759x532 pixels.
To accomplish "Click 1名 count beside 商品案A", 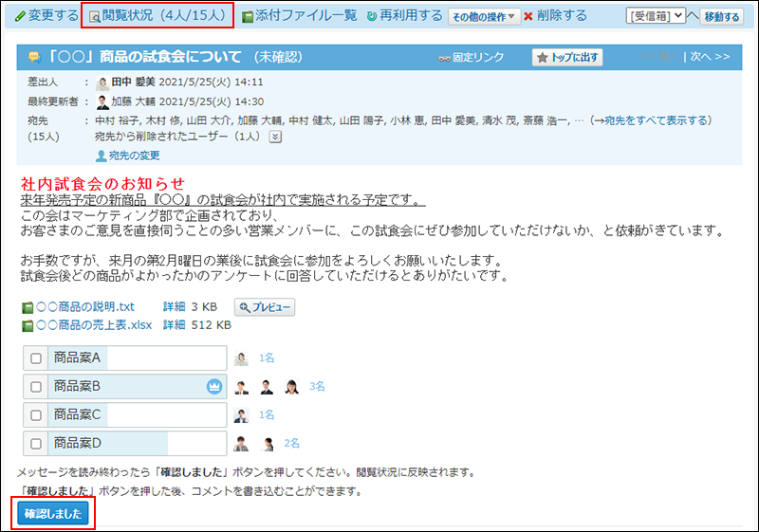I will click(267, 358).
